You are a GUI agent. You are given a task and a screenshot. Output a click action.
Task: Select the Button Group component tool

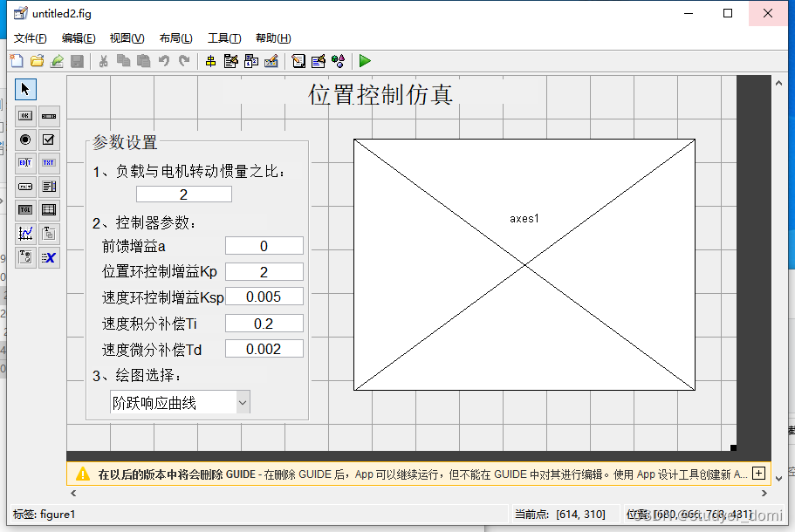[25, 257]
